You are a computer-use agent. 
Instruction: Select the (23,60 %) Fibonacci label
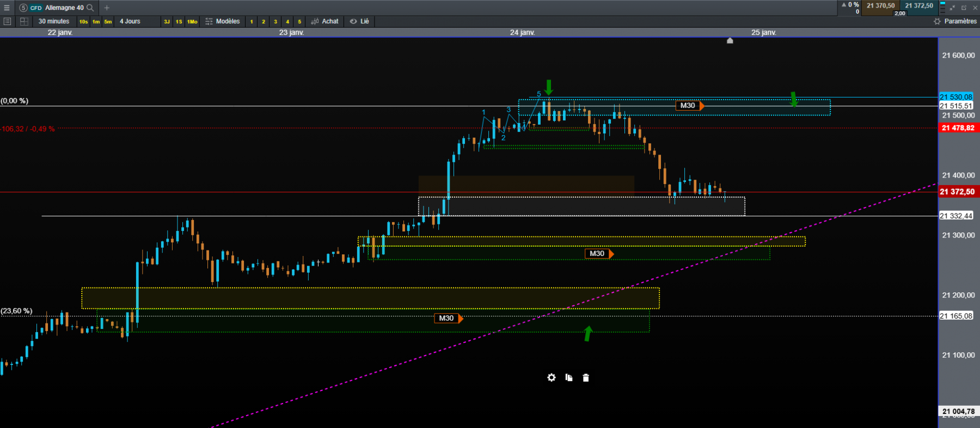pyautogui.click(x=16, y=311)
